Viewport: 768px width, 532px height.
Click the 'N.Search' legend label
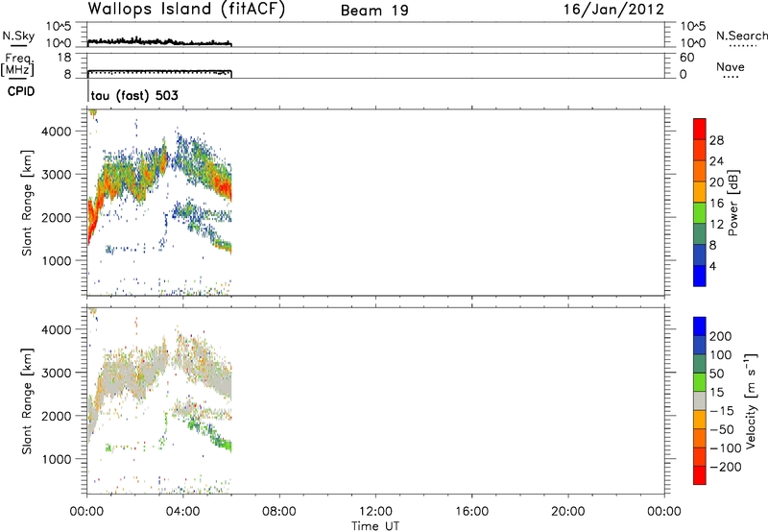tap(741, 36)
